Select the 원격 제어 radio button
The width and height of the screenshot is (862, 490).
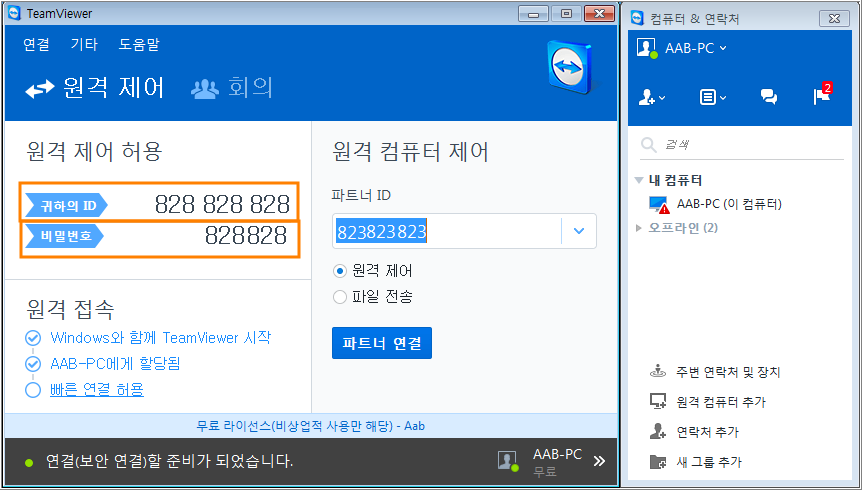340,271
